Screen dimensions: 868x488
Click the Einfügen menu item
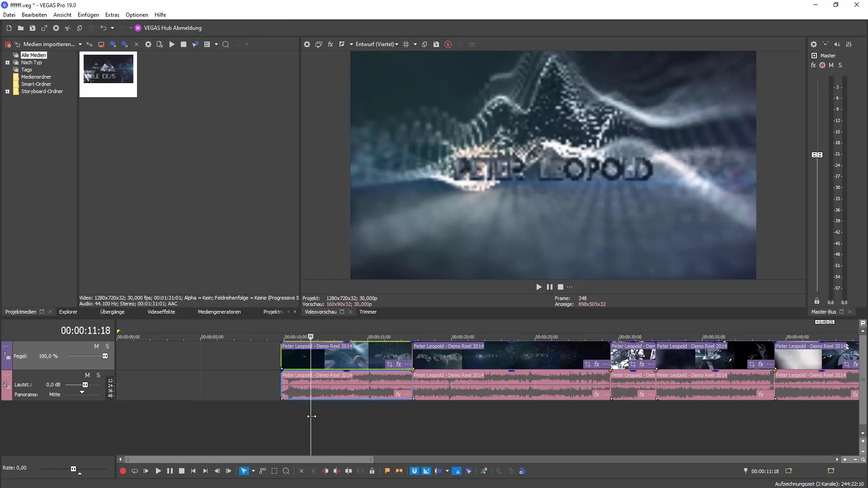point(88,14)
